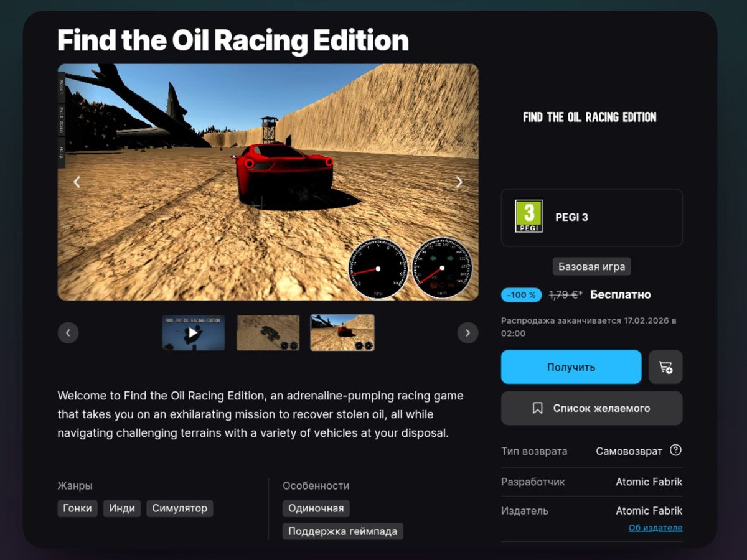Click the Одиночная feature tag
747x560 pixels.
pyautogui.click(x=316, y=508)
